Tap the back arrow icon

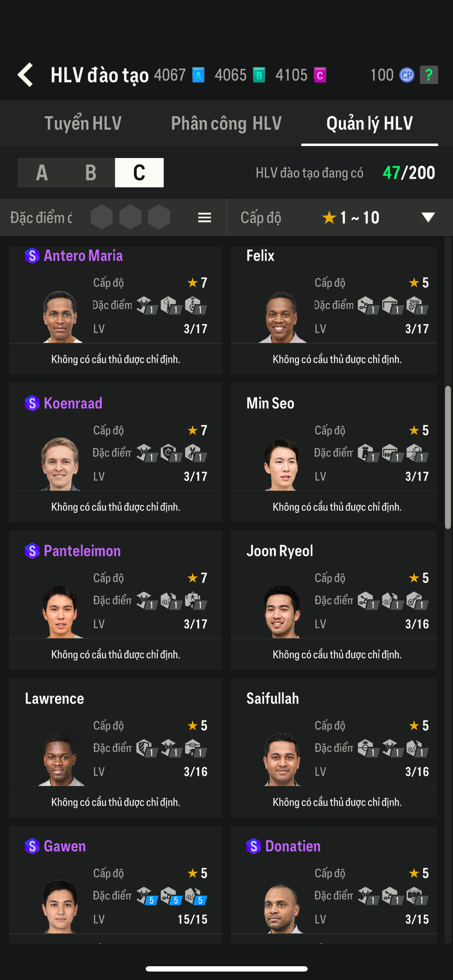[x=26, y=75]
